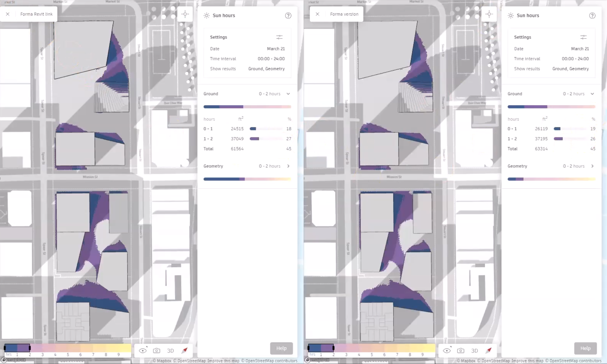
Task: Open Sun hours help in Forma Revit link panel
Action: coord(288,16)
